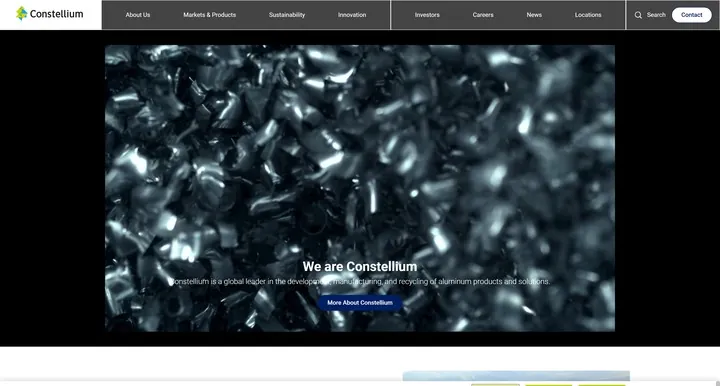Screen dimensions: 720x386
Task: Click the rightmost green banner button
Action: (x=602, y=385)
